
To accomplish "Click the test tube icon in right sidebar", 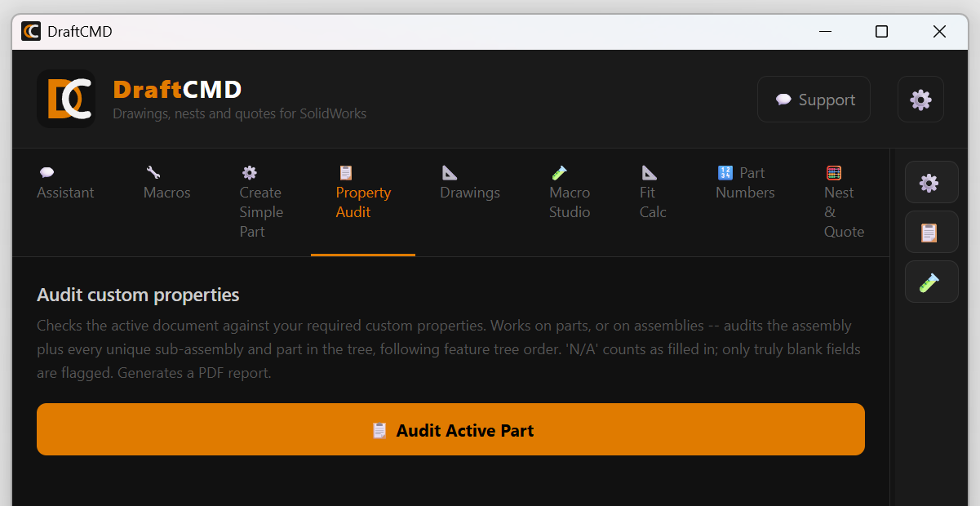I will [931, 282].
